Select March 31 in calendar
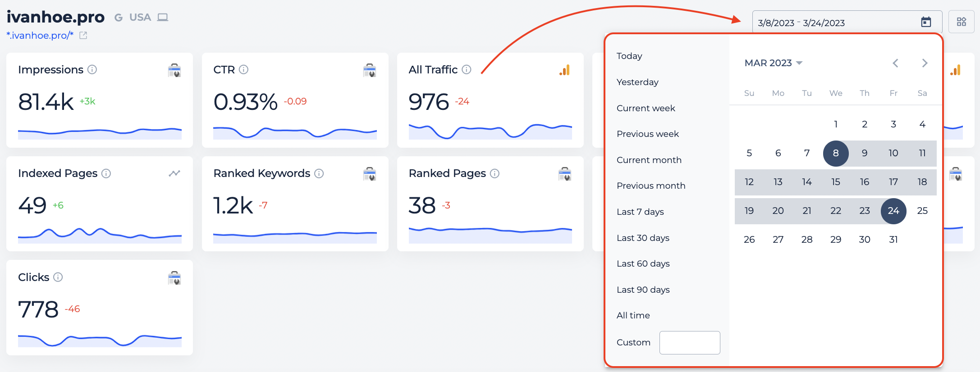The height and width of the screenshot is (372, 980). coord(893,240)
